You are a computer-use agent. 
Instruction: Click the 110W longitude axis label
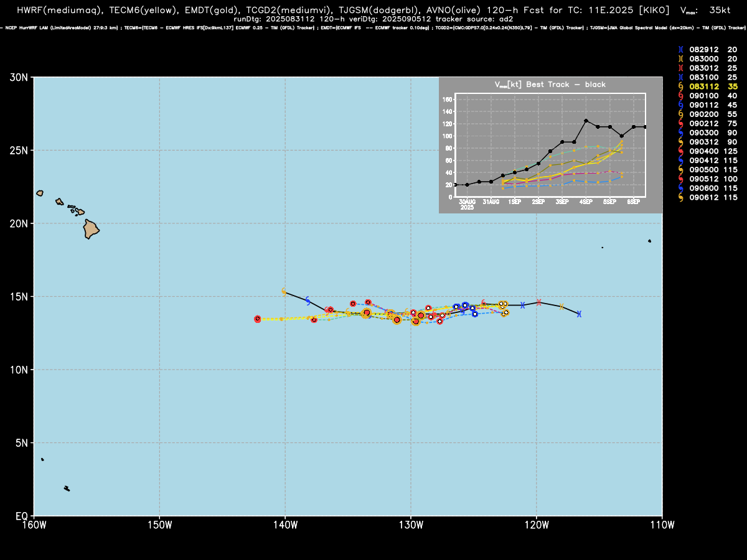click(x=662, y=526)
